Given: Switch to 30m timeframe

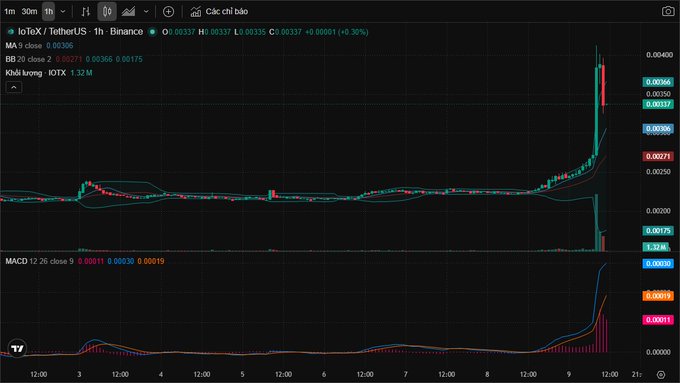Looking at the screenshot, I should (29, 12).
